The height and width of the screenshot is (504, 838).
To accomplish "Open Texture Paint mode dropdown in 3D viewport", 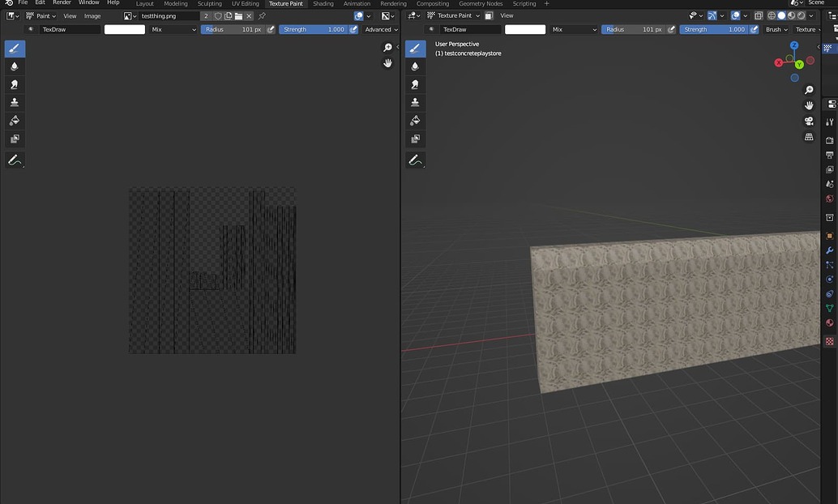I will coord(453,15).
